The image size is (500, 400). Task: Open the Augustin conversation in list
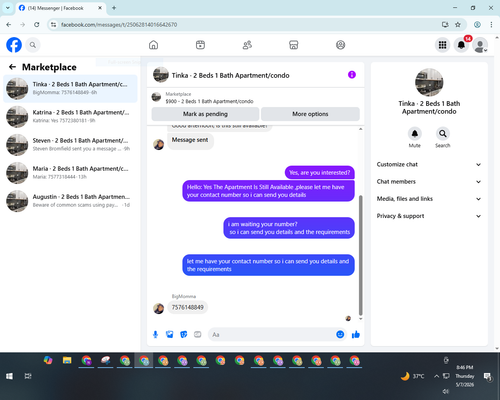pyautogui.click(x=70, y=201)
